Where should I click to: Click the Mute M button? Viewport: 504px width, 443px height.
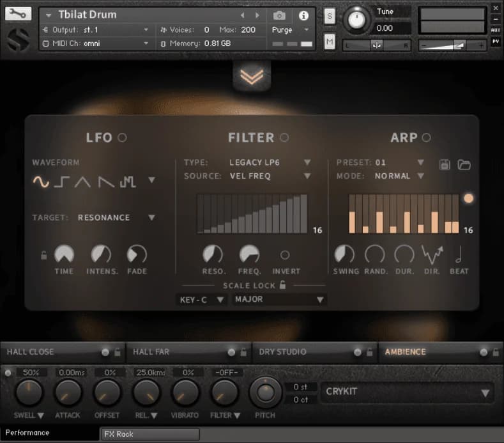330,42
